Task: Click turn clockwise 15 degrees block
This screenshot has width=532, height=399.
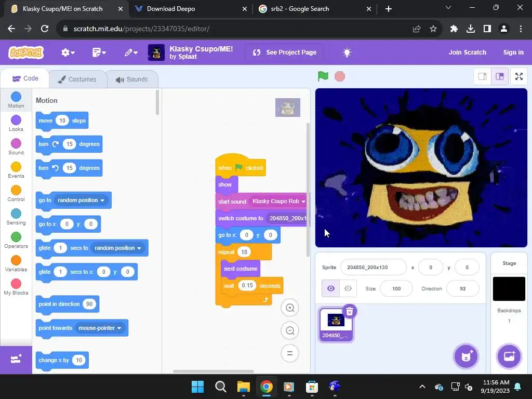Action: (x=69, y=144)
